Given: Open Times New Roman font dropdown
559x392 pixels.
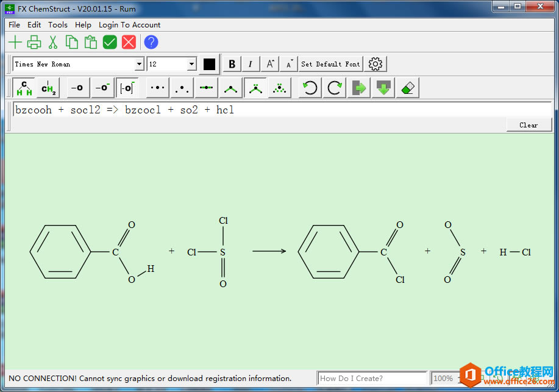Looking at the screenshot, I should click(140, 64).
